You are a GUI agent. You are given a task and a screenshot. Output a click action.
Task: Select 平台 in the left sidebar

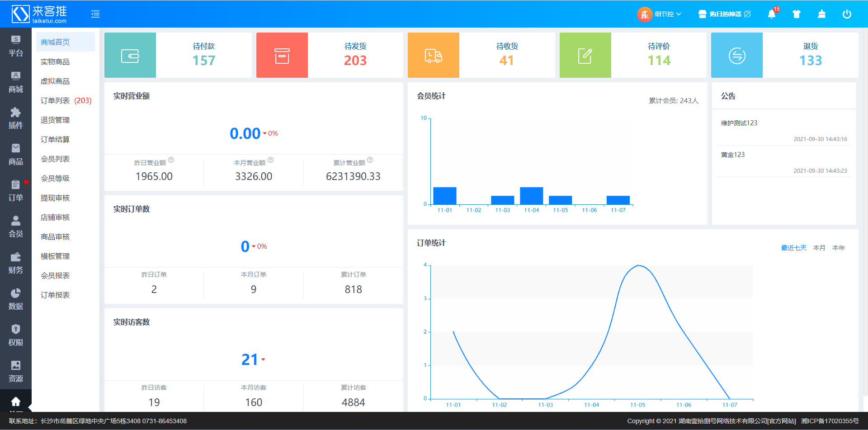tap(16, 46)
